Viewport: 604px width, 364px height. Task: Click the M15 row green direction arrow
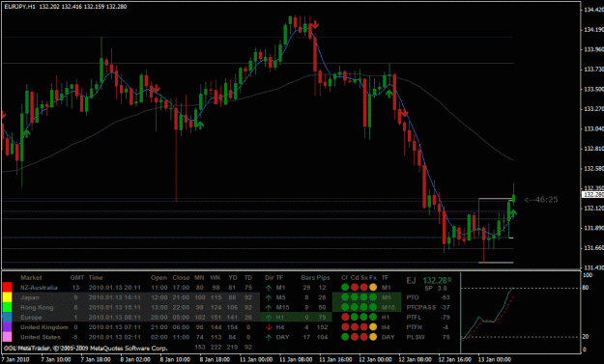coord(269,307)
